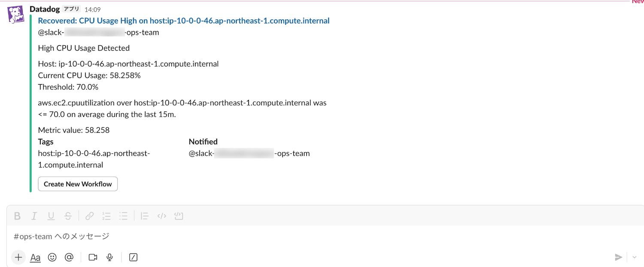This screenshot has height=267, width=644.
Task: Hide formatting toolbar with Aa button
Action: click(35, 257)
